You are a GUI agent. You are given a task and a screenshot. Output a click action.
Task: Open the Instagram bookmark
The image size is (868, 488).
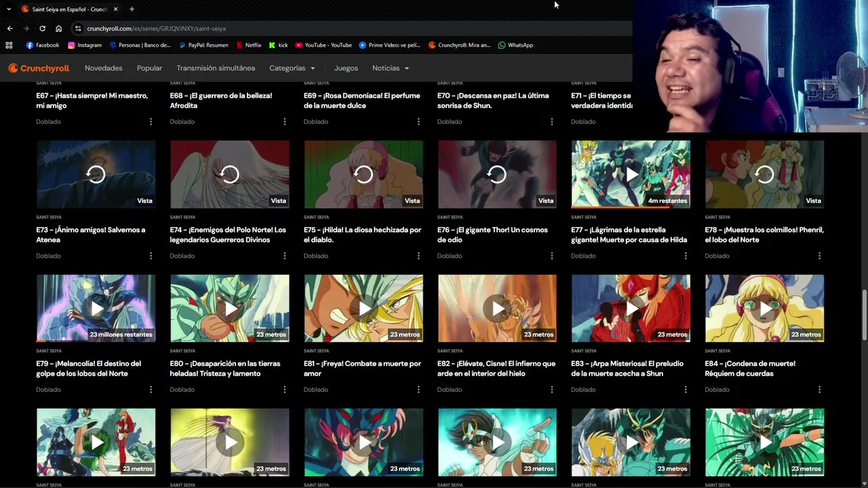85,45
